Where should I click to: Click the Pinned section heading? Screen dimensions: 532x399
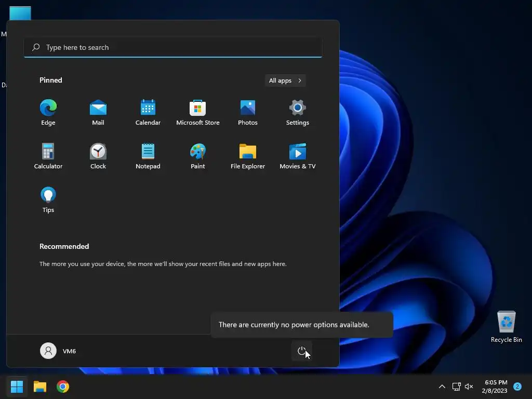(x=51, y=80)
